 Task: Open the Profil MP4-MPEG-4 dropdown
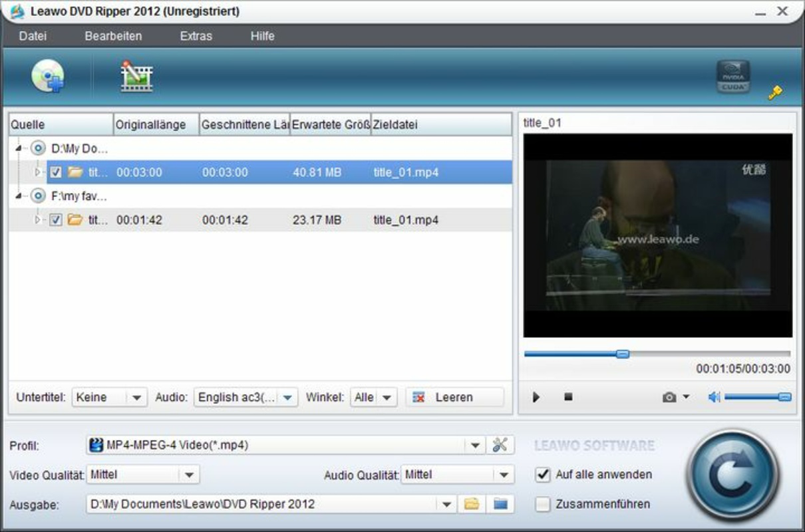(286, 445)
